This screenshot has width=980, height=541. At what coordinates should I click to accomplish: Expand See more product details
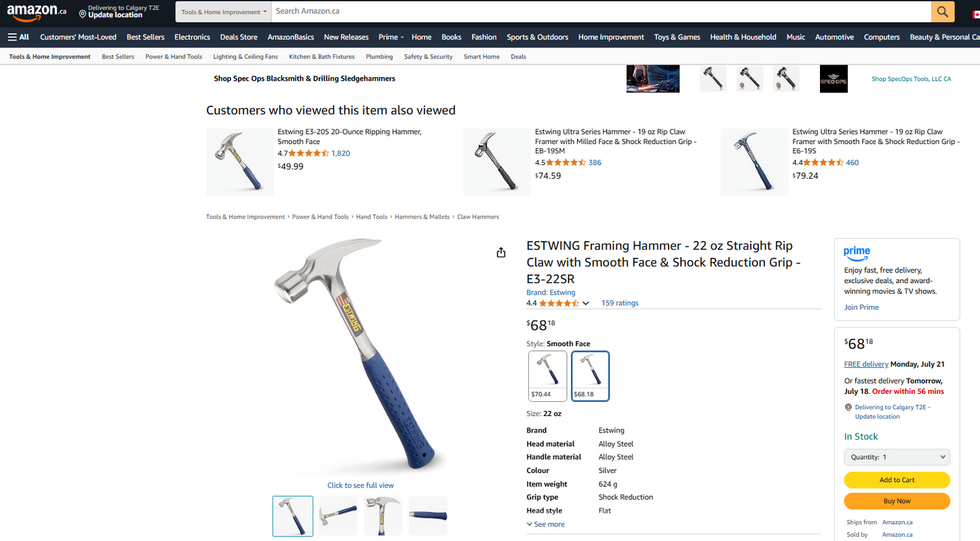545,525
